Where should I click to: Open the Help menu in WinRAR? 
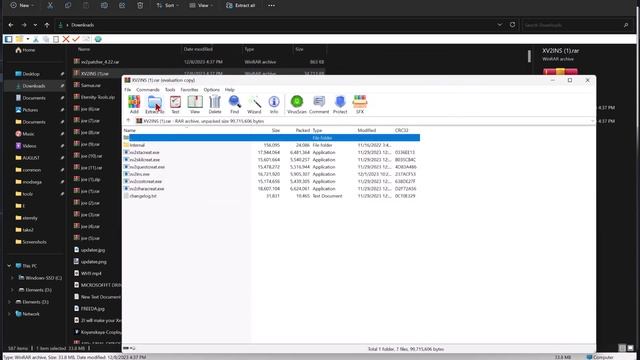230,89
